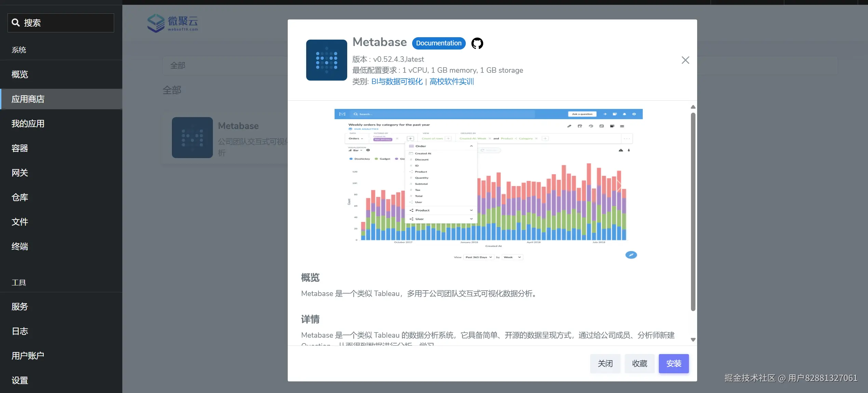This screenshot has height=393, width=868.
Task: Click the Metabase app icon in the dialog header
Action: [326, 60]
